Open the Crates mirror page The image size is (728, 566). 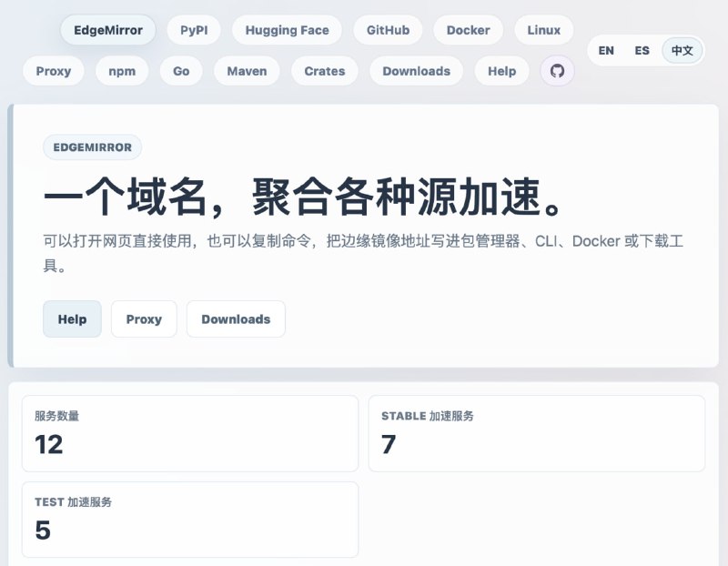point(325,71)
